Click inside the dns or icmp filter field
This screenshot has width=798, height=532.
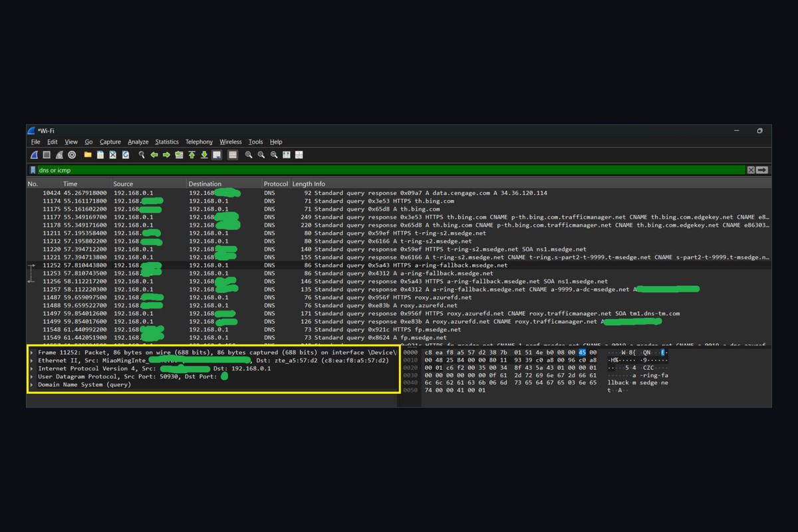pyautogui.click(x=391, y=170)
